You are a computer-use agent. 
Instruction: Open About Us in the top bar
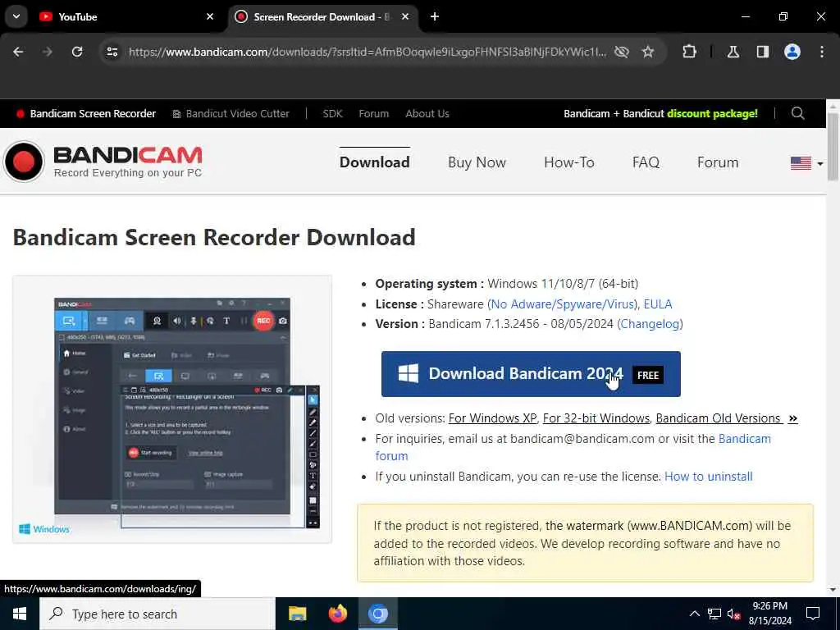pyautogui.click(x=427, y=113)
